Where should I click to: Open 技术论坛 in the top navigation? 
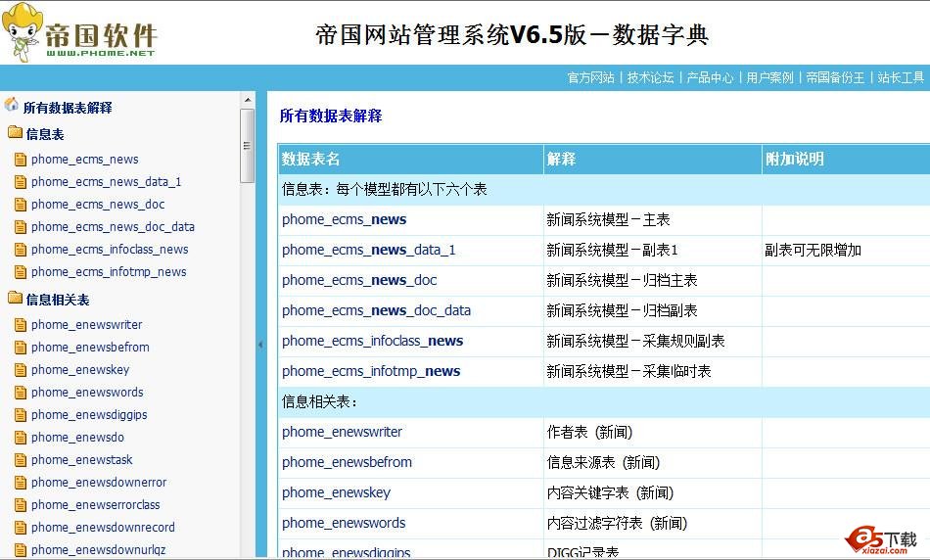pos(651,77)
